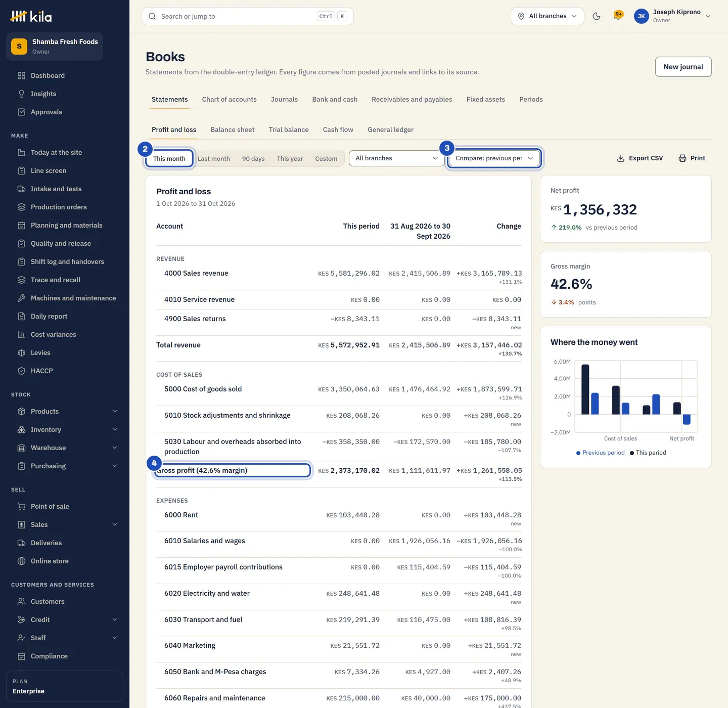Open the All branches filter dropdown
Viewport: 728px width, 708px height.
click(396, 158)
